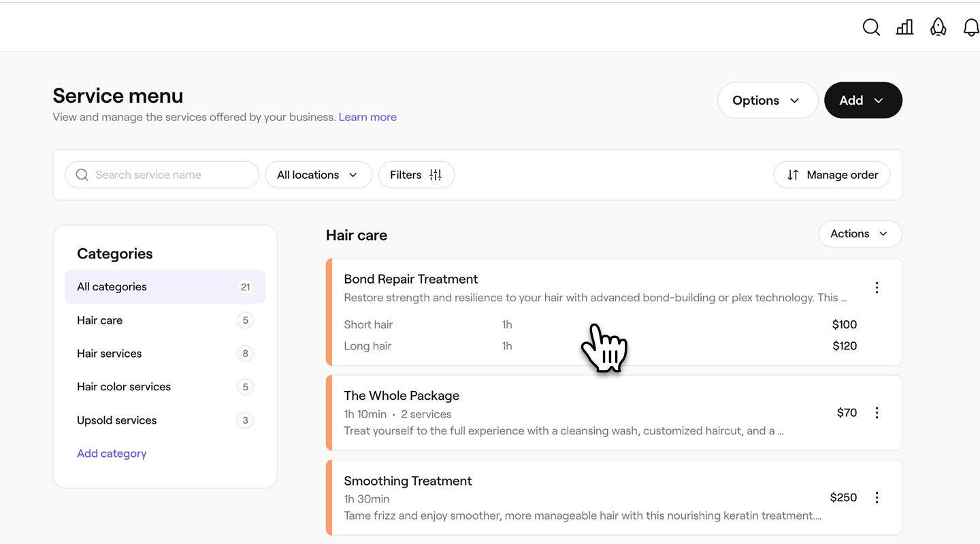This screenshot has width=980, height=544.
Task: Click the search magnifier icon in top bar
Action: tap(871, 27)
